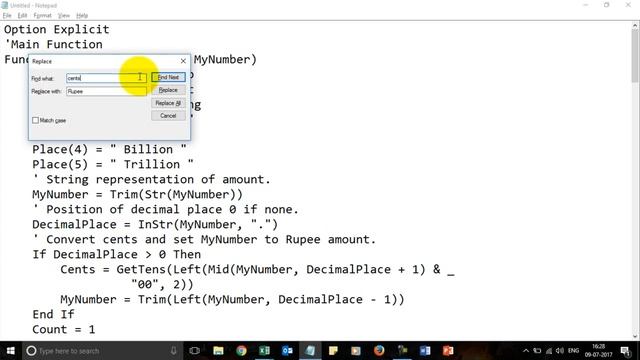Click the Find Next button
This screenshot has height=360, width=640.
(x=168, y=77)
